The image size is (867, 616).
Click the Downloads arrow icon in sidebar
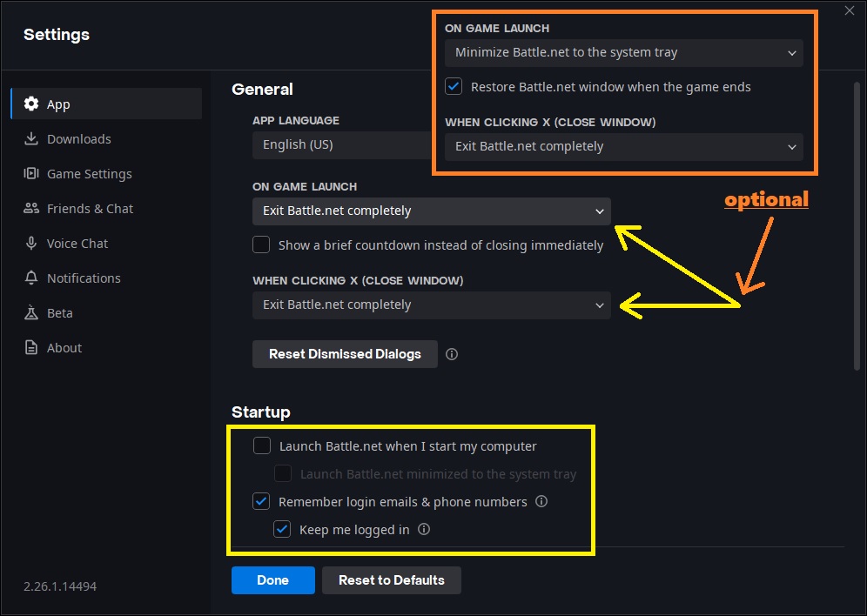tap(31, 139)
